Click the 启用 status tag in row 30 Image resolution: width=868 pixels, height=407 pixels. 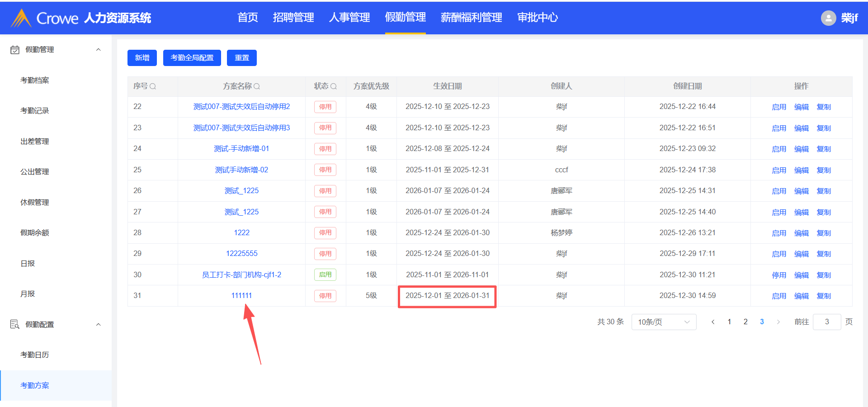tap(325, 275)
